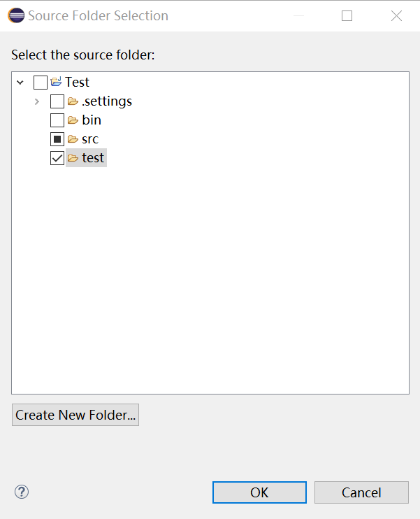
Task: Click the lowercase test folder icon
Action: [x=73, y=158]
